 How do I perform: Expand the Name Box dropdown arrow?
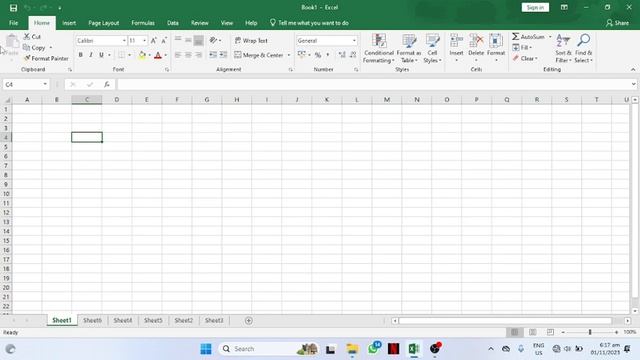(x=45, y=84)
